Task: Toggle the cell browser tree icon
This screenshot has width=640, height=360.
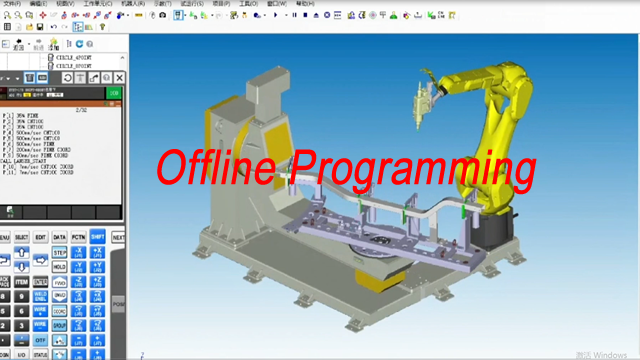Action: pos(78,27)
